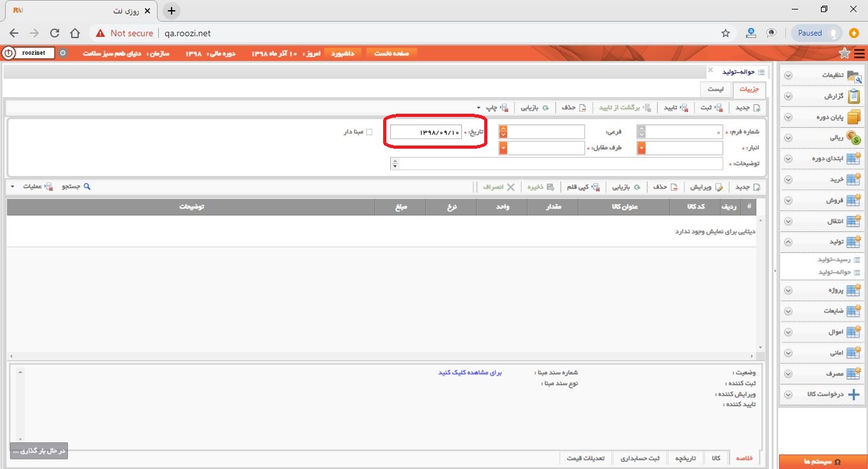The width and height of the screenshot is (868, 469).
Task: Switch to the لیست tab
Action: (716, 90)
